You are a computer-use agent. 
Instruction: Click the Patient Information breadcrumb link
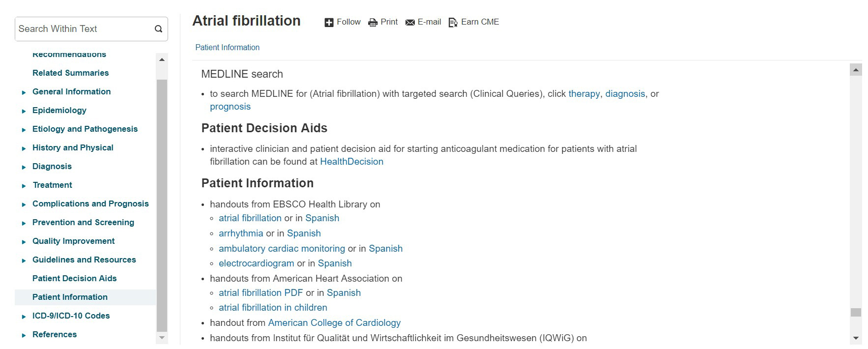[227, 47]
